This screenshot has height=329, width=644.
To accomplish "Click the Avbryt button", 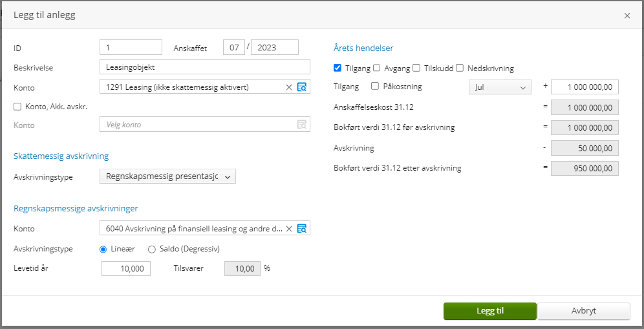I will click(x=583, y=311).
